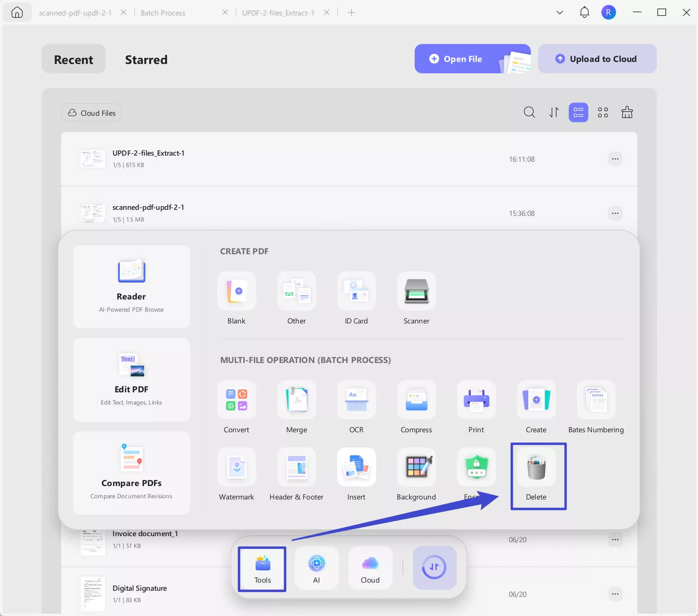The image size is (698, 616).
Task: Open the recycle bin icon
Action: coord(627,112)
